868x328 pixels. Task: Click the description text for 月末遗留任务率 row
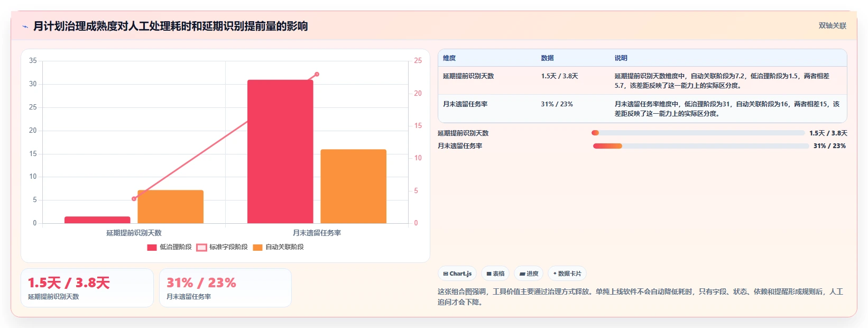(x=727, y=109)
